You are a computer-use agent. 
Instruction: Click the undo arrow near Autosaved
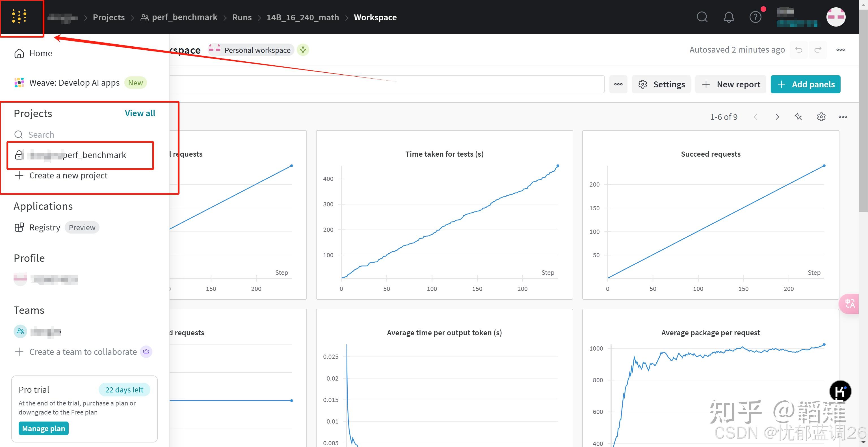(798, 50)
